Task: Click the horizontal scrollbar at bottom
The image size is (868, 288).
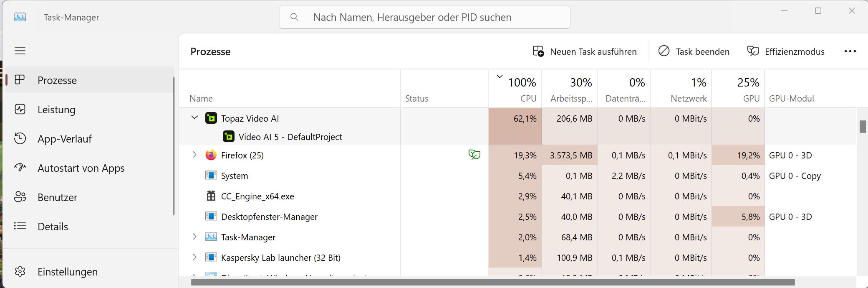Action: (492, 282)
